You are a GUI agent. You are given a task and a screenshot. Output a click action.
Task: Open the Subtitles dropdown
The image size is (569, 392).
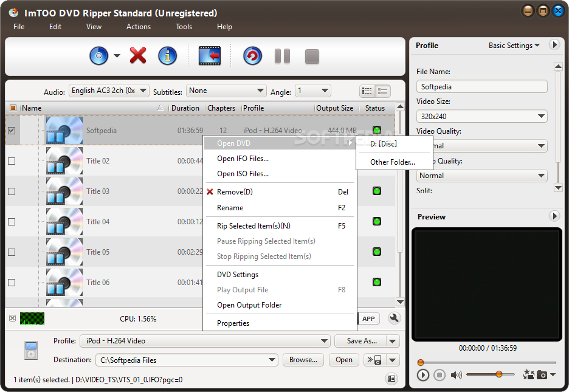226,91
